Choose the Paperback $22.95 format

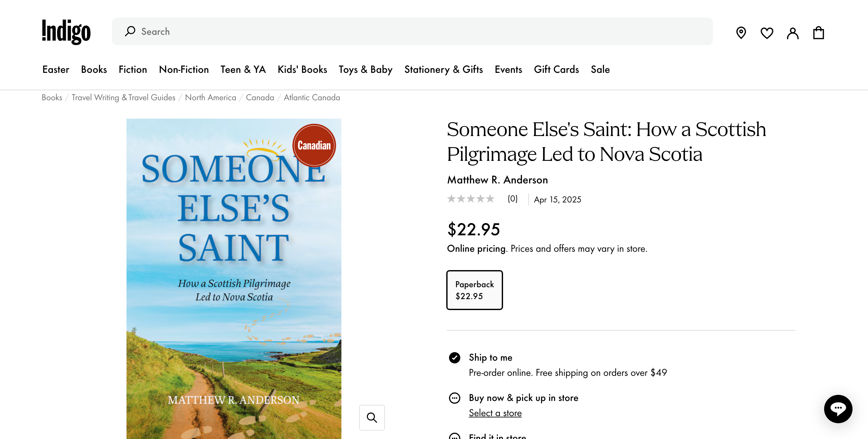(x=474, y=290)
